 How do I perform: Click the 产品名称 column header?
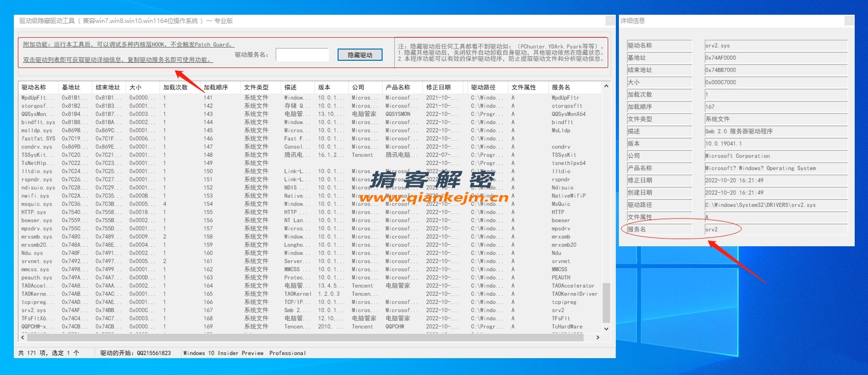(403, 87)
